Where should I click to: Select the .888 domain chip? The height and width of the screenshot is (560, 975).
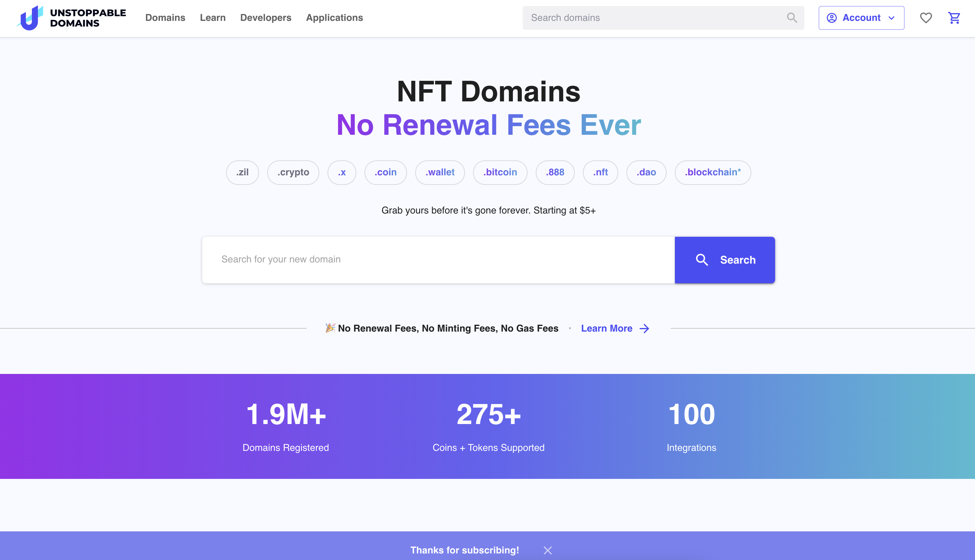tap(555, 172)
